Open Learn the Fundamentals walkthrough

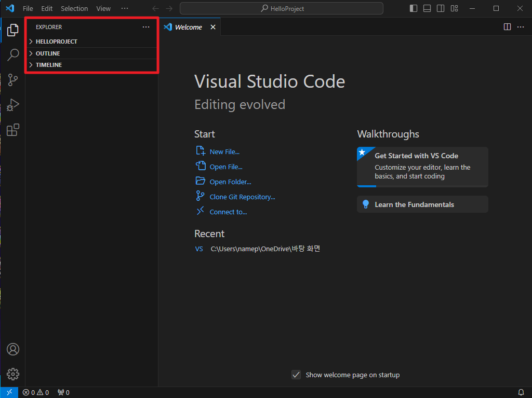pos(422,204)
